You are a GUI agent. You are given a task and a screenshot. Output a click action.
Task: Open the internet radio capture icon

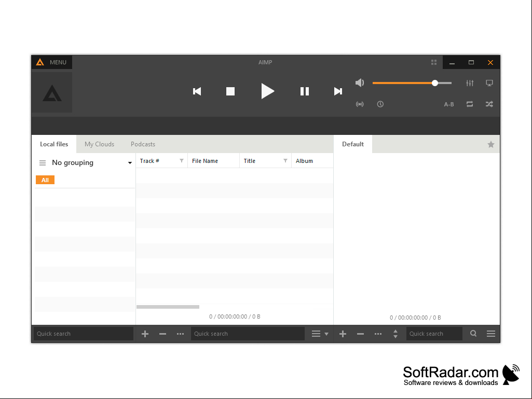click(360, 104)
